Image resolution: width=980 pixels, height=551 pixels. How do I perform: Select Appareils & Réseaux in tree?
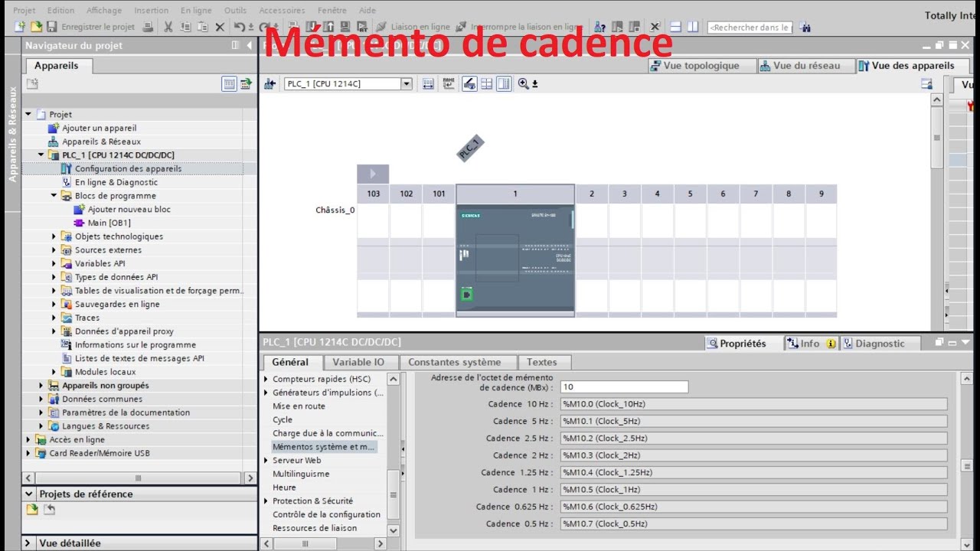click(x=101, y=142)
